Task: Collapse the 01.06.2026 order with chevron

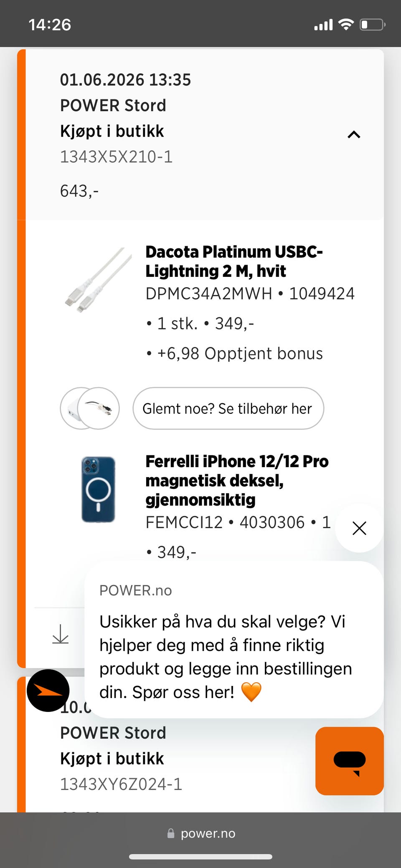Action: pos(354,134)
